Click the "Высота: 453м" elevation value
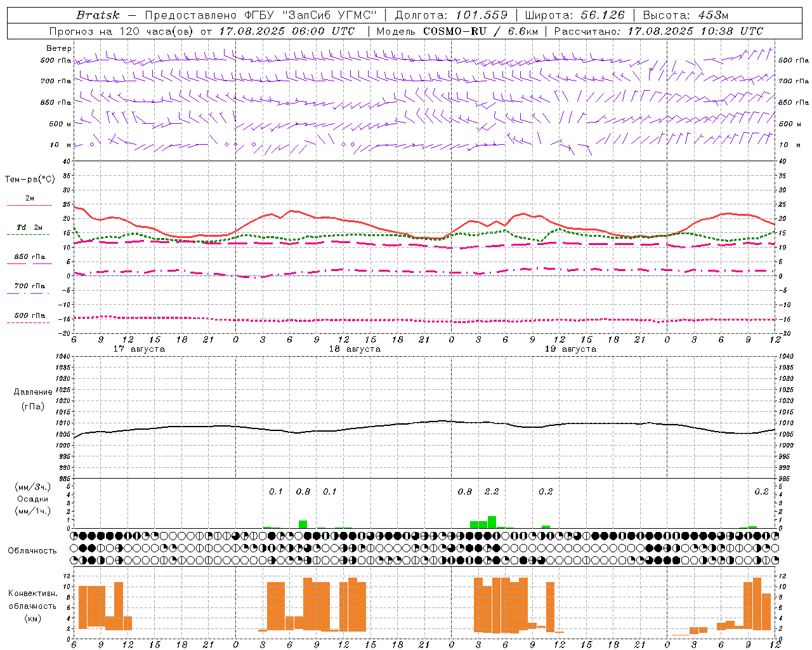The image size is (812, 650). (x=686, y=15)
